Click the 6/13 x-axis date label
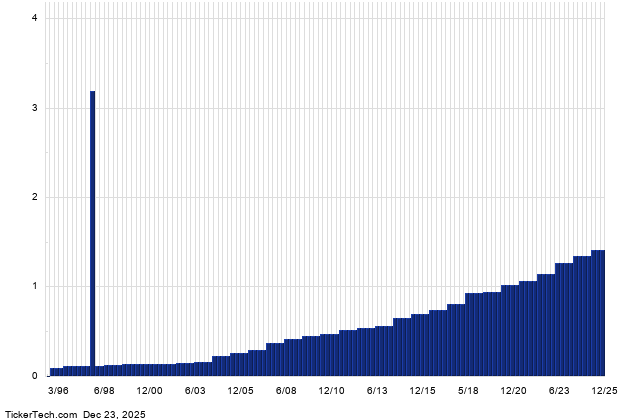The height and width of the screenshot is (420, 640). pyautogui.click(x=377, y=390)
